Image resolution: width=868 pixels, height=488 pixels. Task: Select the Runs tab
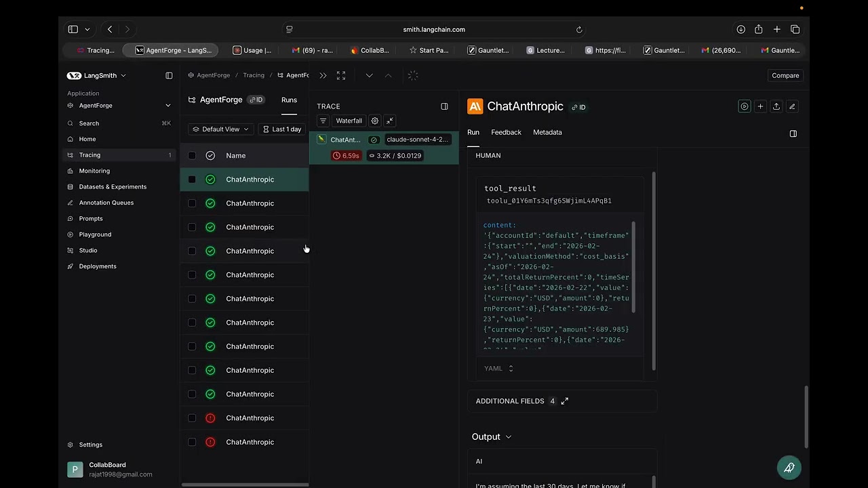click(x=289, y=100)
